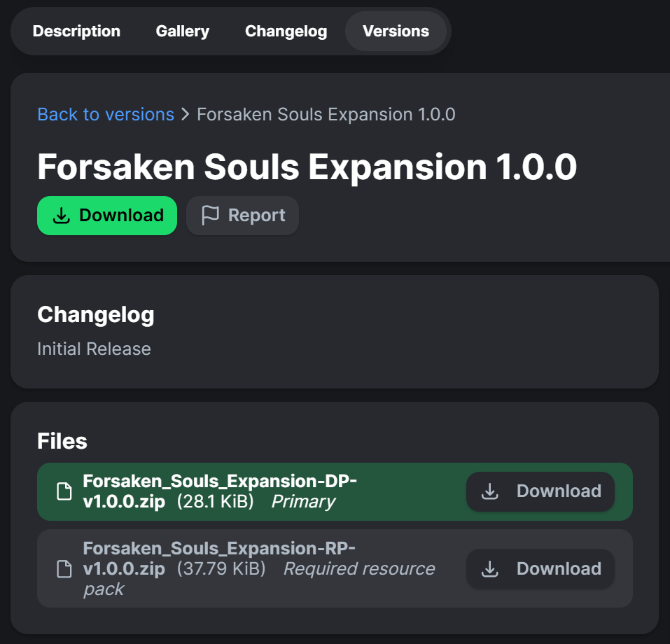The image size is (670, 644).
Task: Click the Files section heading
Action: pos(62,441)
